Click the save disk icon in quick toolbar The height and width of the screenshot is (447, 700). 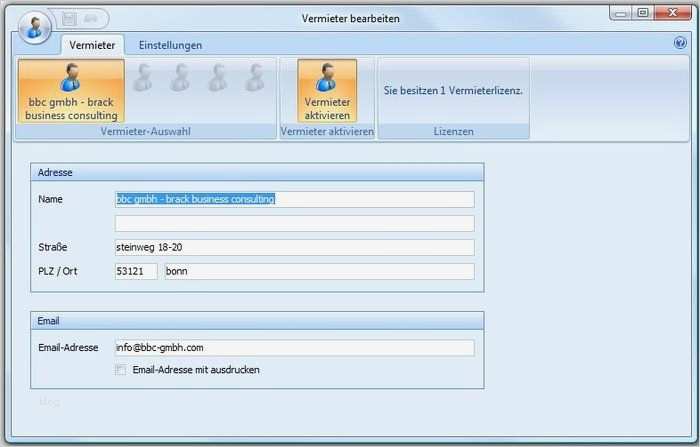pos(69,19)
